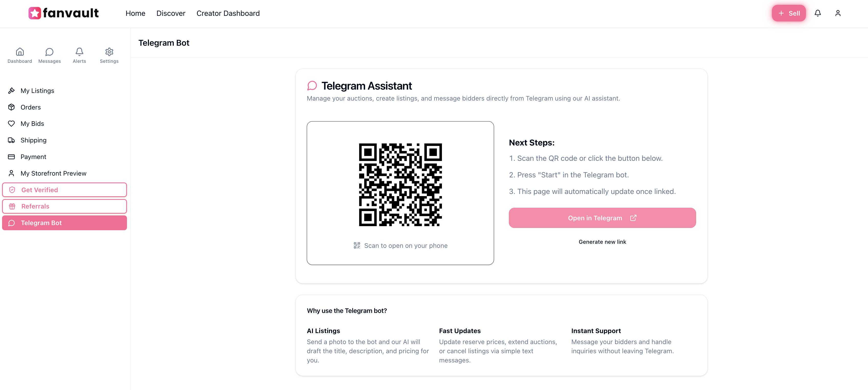Click the Generate new link option
Image resolution: width=868 pixels, height=390 pixels.
pyautogui.click(x=602, y=241)
